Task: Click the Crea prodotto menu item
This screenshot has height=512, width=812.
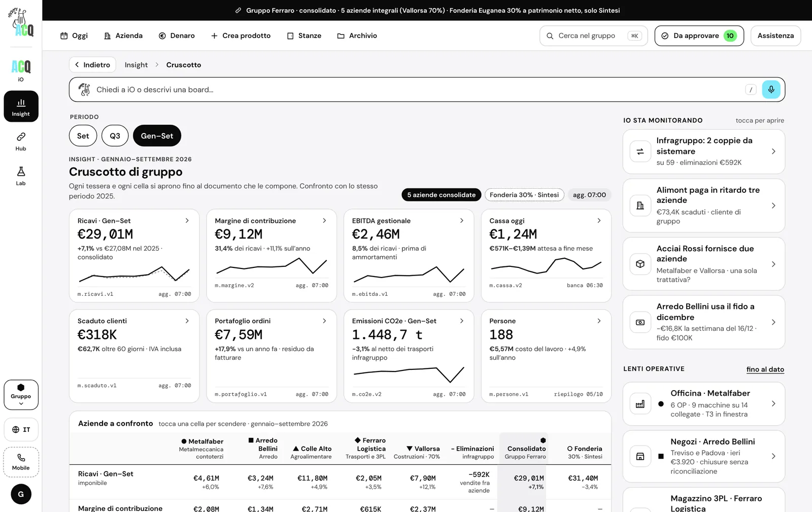Action: 241,36
